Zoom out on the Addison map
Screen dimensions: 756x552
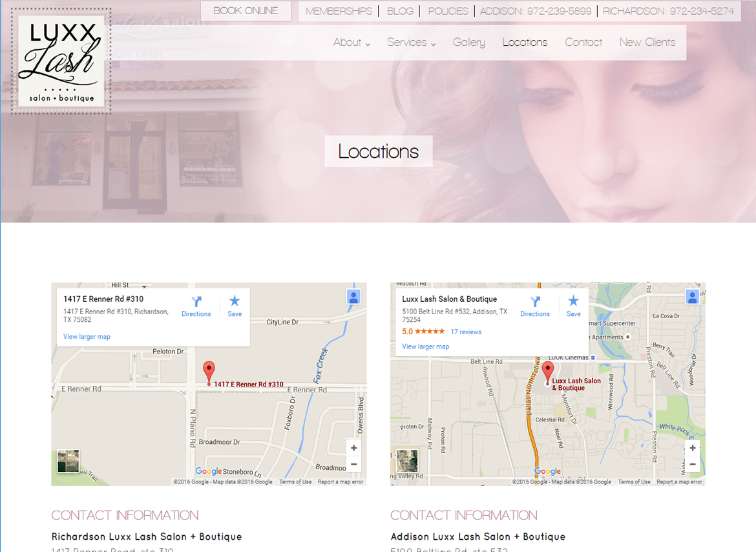tap(693, 464)
